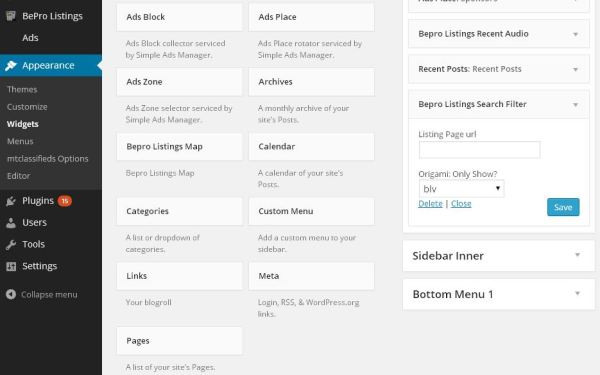Click the Settings sliders icon
The image size is (600, 375).
coord(11,266)
